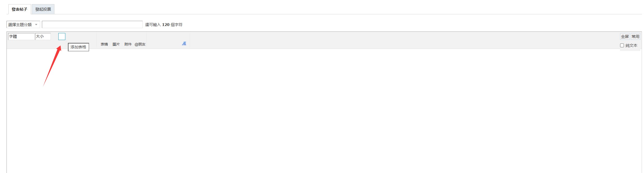Click the 全屏 fullscreen button
Image resolution: width=644 pixels, height=173 pixels.
625,37
